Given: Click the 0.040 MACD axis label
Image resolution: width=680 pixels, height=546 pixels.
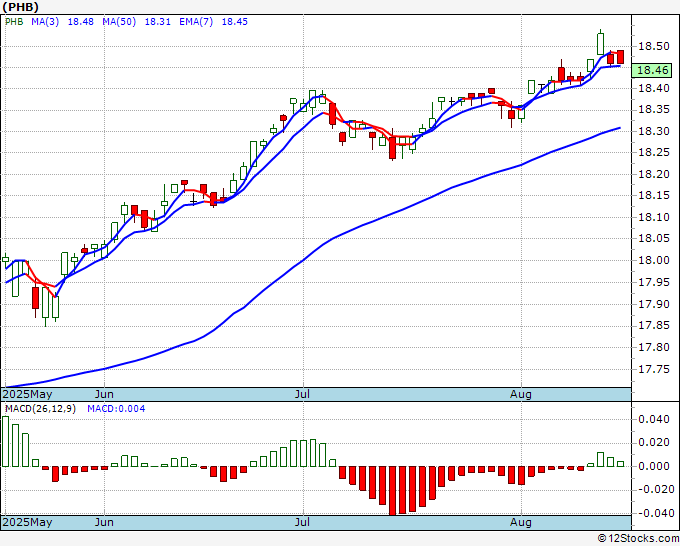Looking at the screenshot, I should (x=654, y=419).
